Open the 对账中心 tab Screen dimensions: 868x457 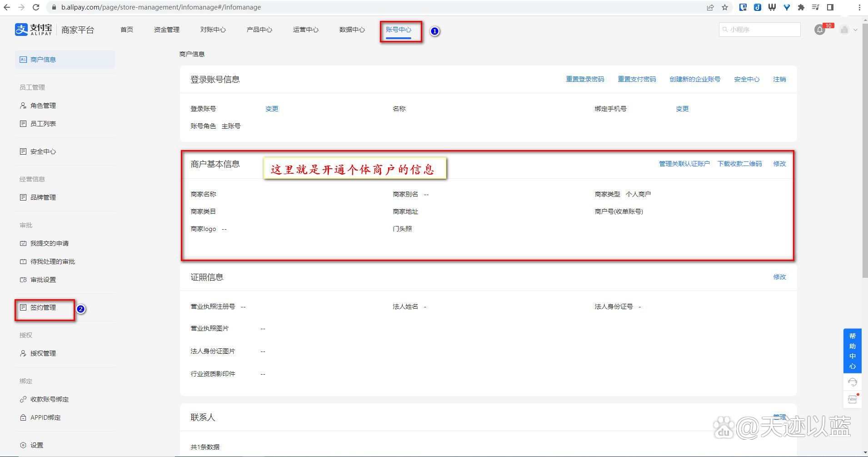pos(213,30)
